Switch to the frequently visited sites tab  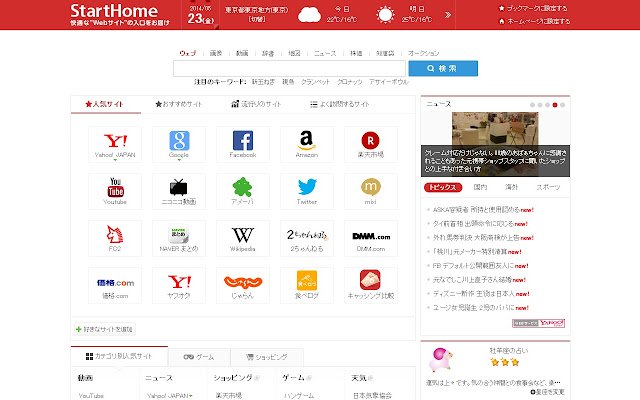point(340,104)
